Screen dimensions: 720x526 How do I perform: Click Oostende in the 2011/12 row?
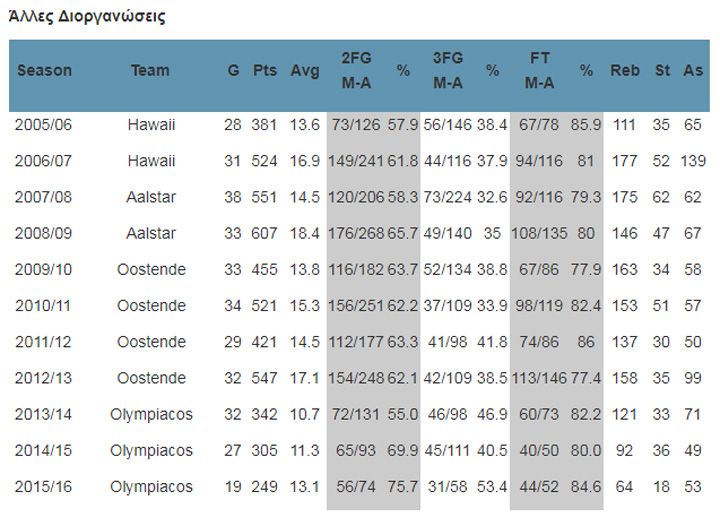click(x=151, y=342)
